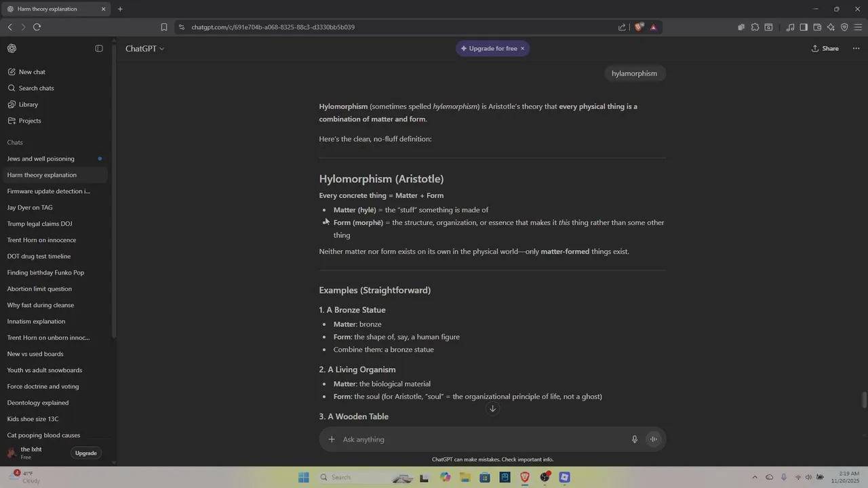Open the ChatGPT model selector dropdown
868x488 pixels.
[144, 49]
